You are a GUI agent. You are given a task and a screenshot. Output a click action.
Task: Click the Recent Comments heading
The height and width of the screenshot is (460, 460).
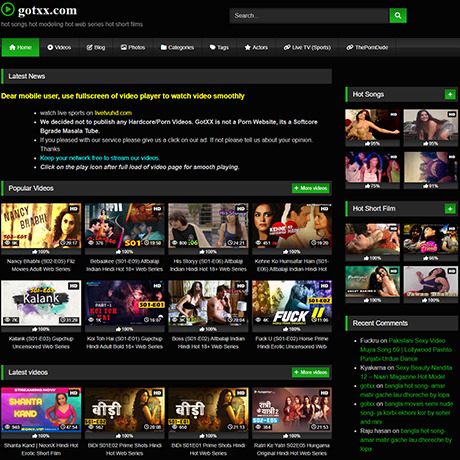(380, 323)
